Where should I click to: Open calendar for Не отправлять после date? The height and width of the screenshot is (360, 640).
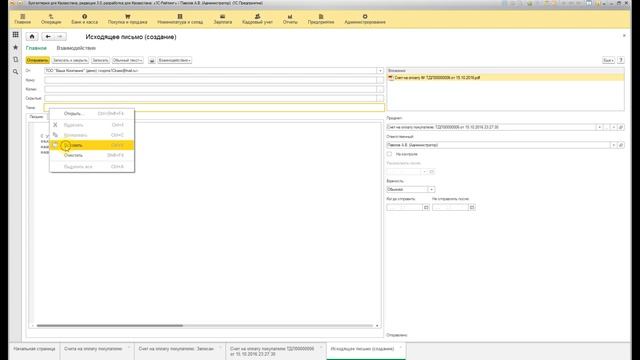tap(472, 207)
